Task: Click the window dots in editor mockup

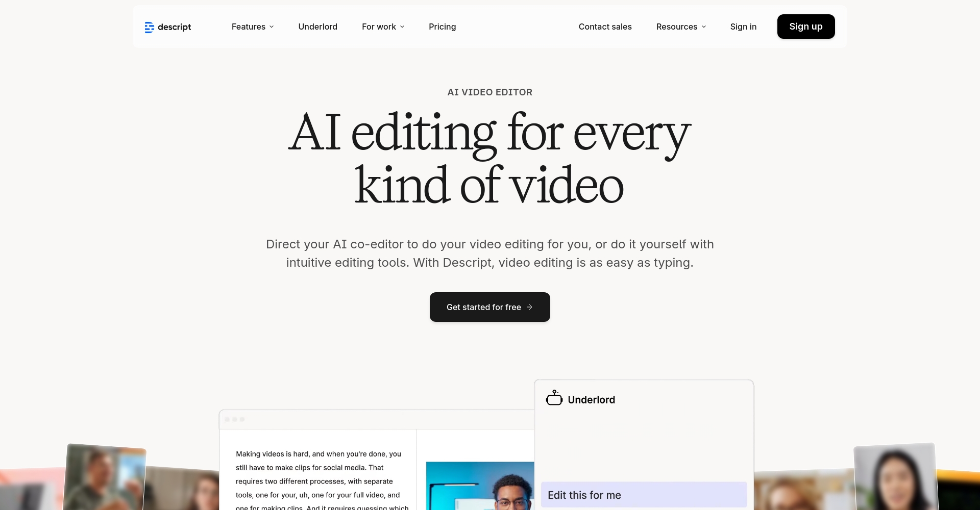Action: pyautogui.click(x=235, y=419)
